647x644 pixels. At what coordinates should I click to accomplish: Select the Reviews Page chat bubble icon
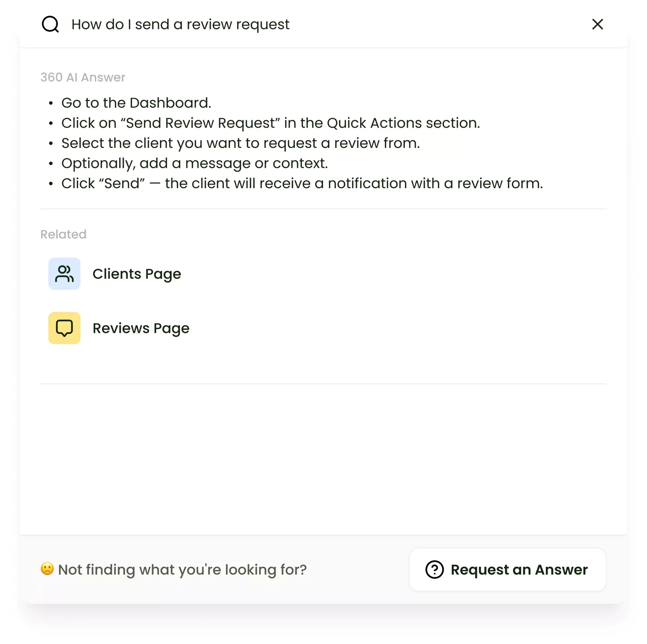[64, 328]
